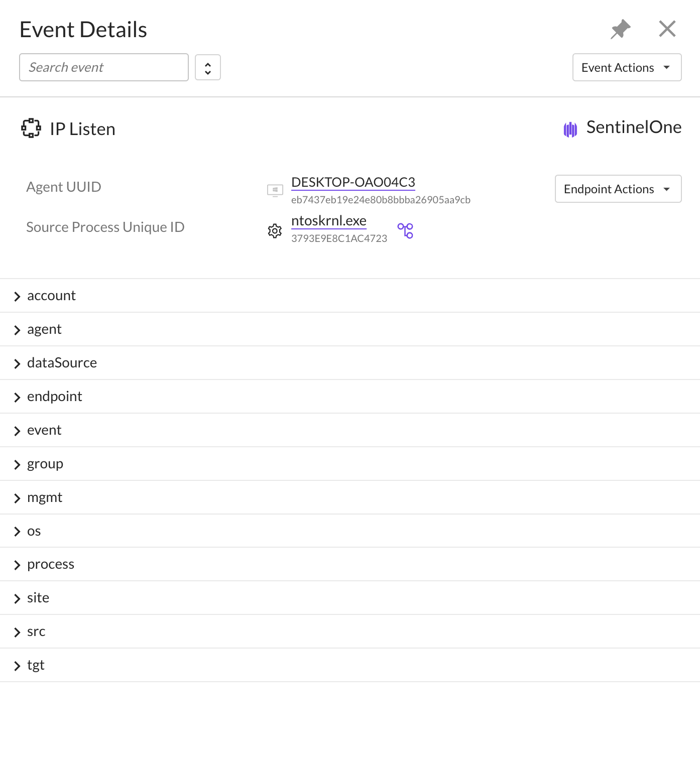
Task: Click the Search event input field
Action: point(104,67)
